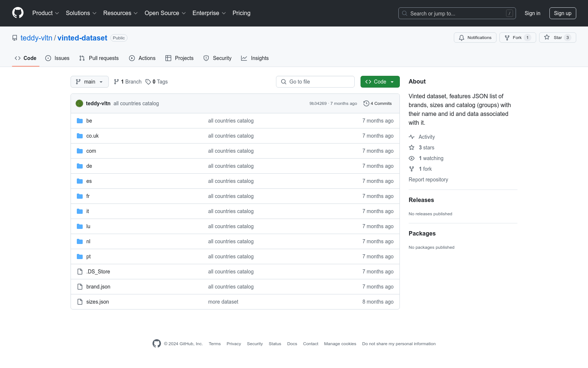588x368 pixels.
Task: Open the sizes.json file
Action: (97, 302)
